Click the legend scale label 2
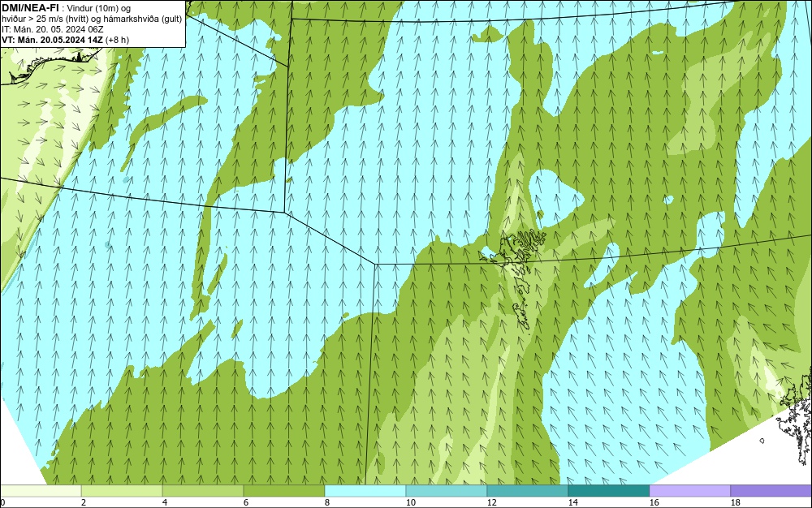The image size is (812, 508). [84, 502]
